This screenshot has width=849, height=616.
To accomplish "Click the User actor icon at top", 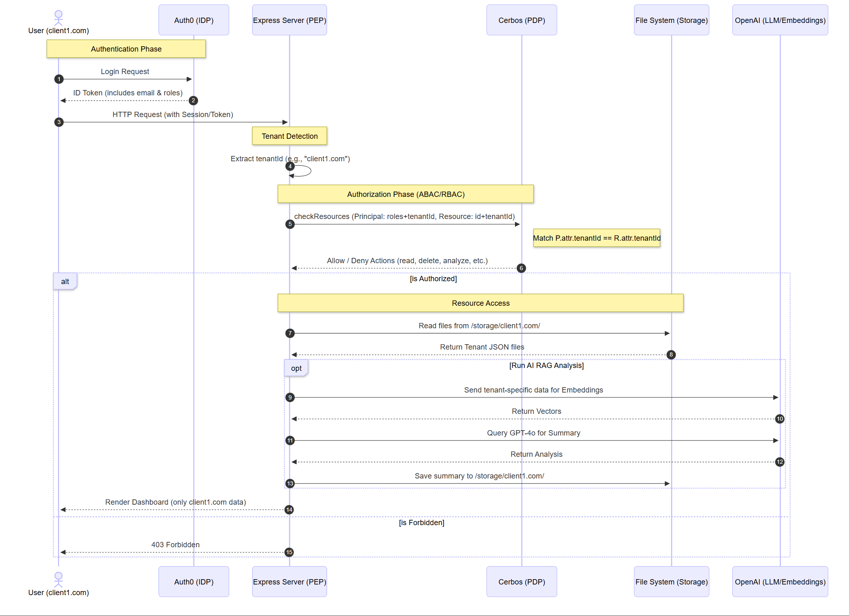I will point(59,18).
